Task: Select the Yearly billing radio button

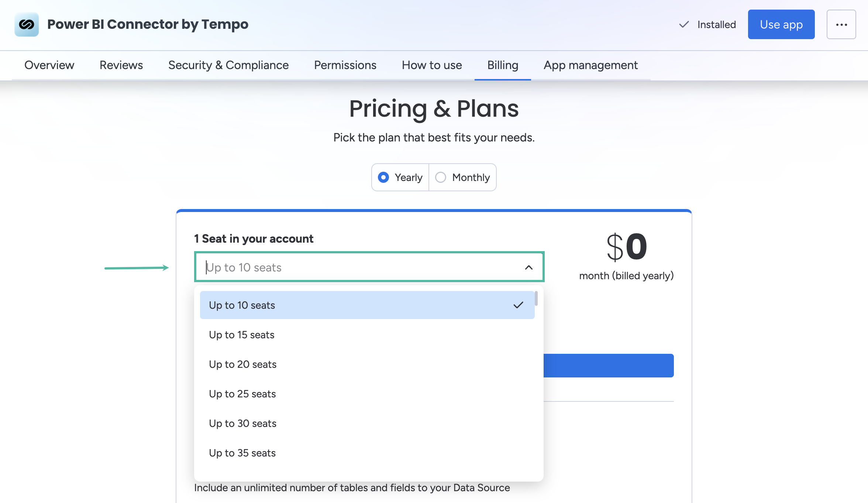Action: [383, 177]
